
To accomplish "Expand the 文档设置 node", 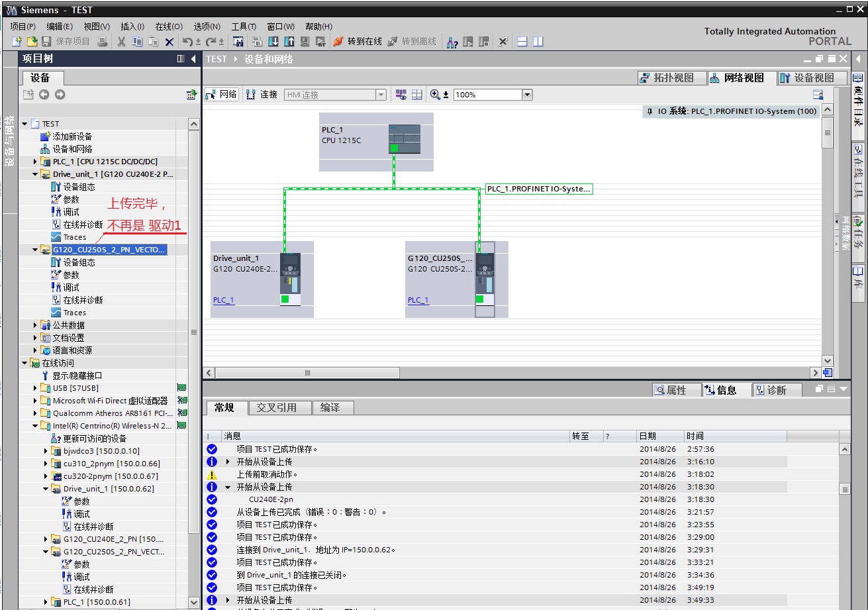I will click(x=36, y=338).
